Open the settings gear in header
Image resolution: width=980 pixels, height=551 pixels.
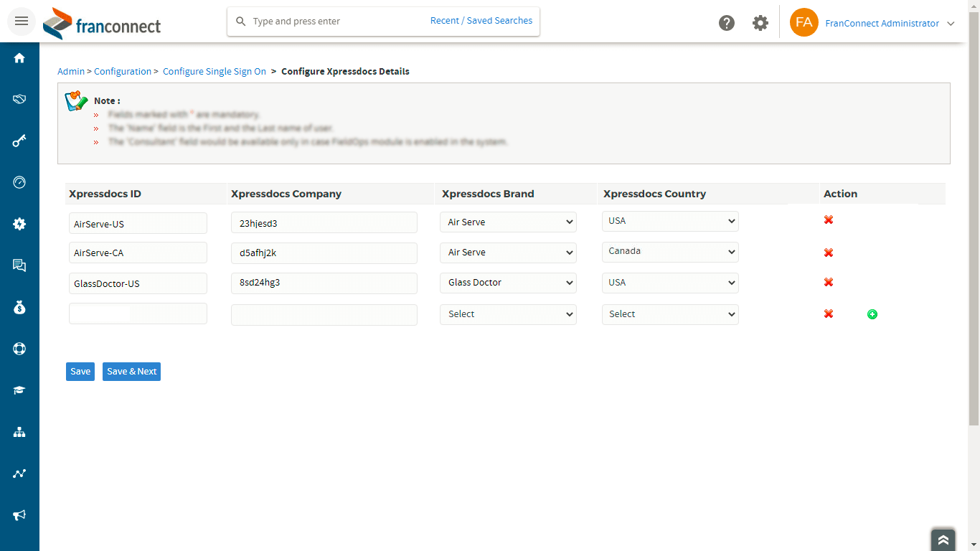pyautogui.click(x=760, y=23)
